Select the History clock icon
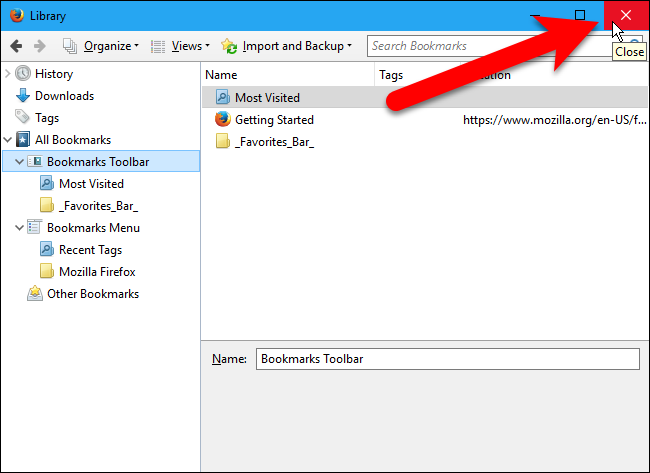This screenshot has height=473, width=650. click(x=23, y=74)
